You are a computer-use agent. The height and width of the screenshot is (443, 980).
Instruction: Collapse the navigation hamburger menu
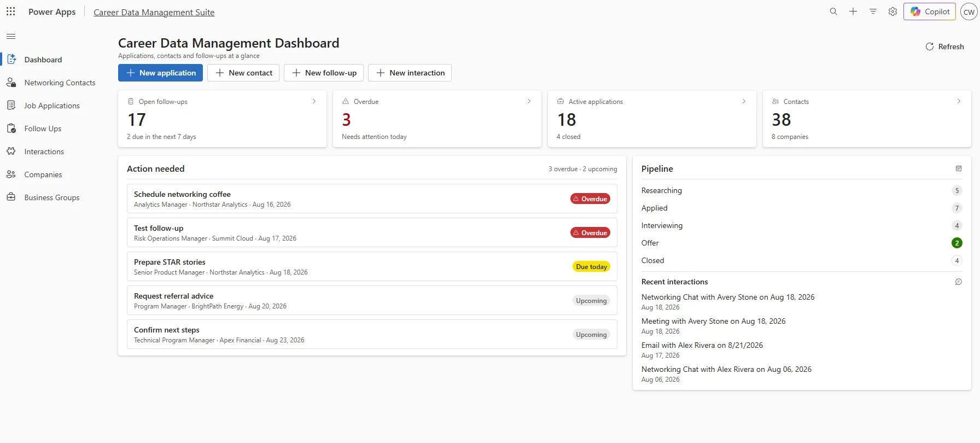(11, 37)
